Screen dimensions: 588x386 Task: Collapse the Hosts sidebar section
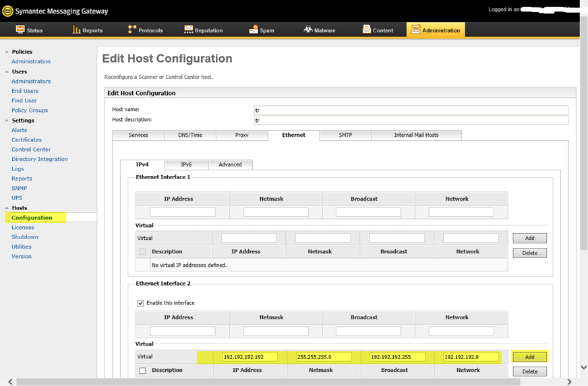tap(7, 208)
